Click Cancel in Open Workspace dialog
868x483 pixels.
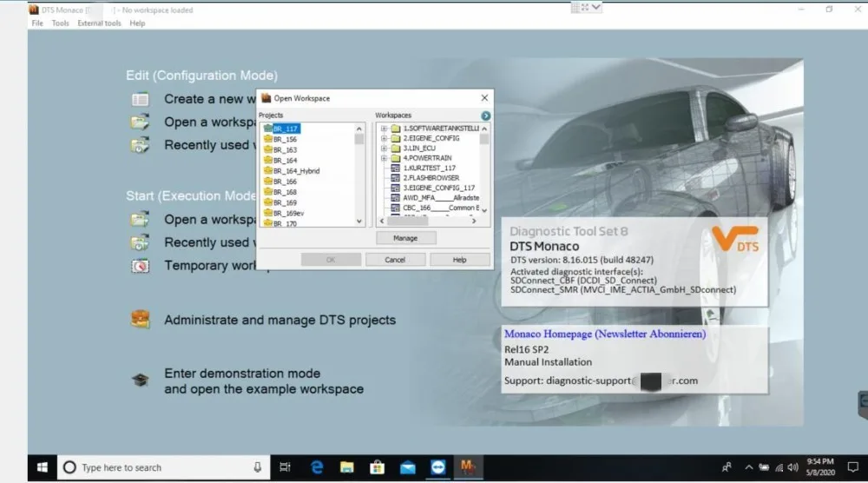[x=395, y=260]
